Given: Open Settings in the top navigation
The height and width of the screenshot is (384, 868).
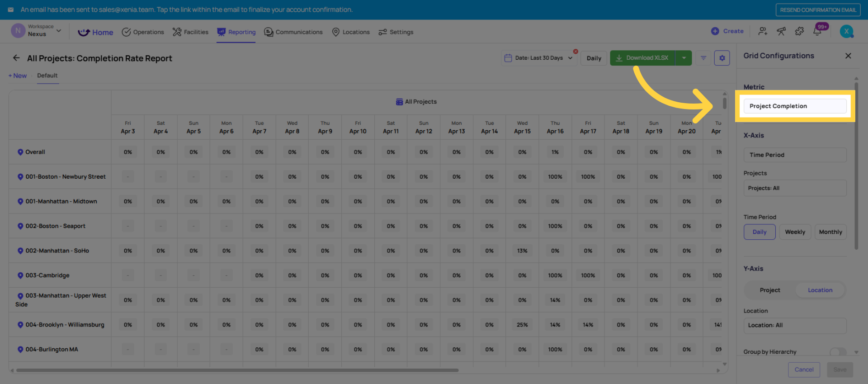Looking at the screenshot, I should 396,32.
